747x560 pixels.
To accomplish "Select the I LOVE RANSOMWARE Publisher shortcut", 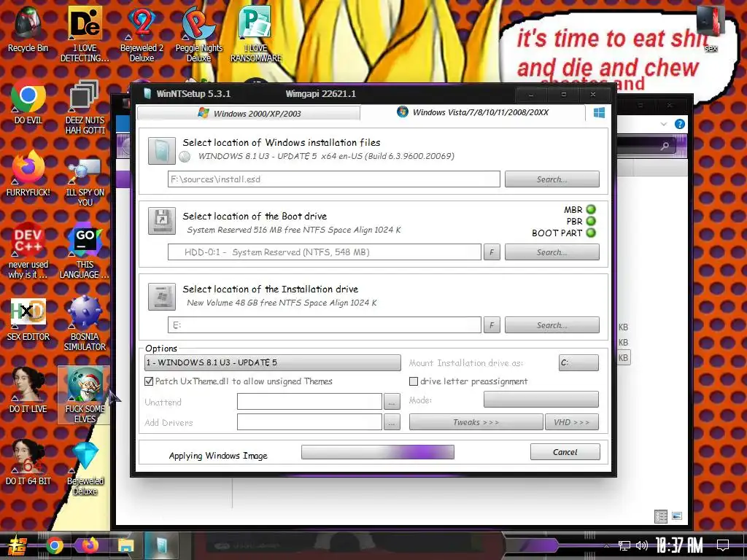I will (256, 34).
